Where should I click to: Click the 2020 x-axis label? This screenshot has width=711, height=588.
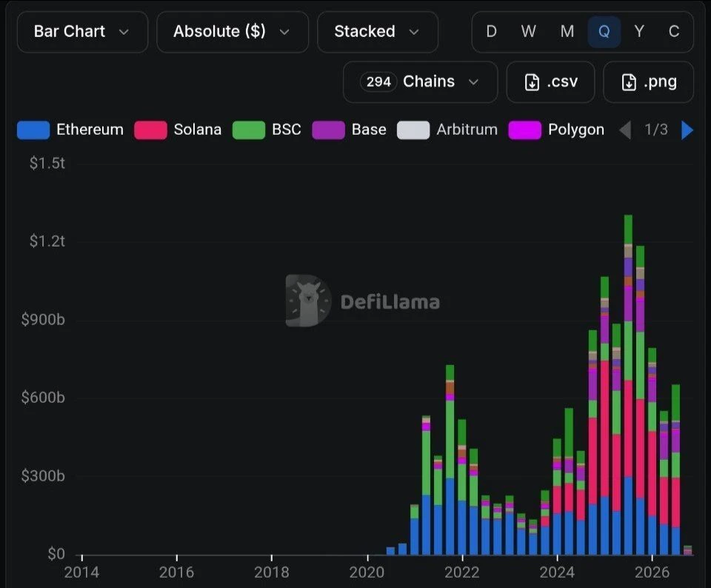pos(367,572)
